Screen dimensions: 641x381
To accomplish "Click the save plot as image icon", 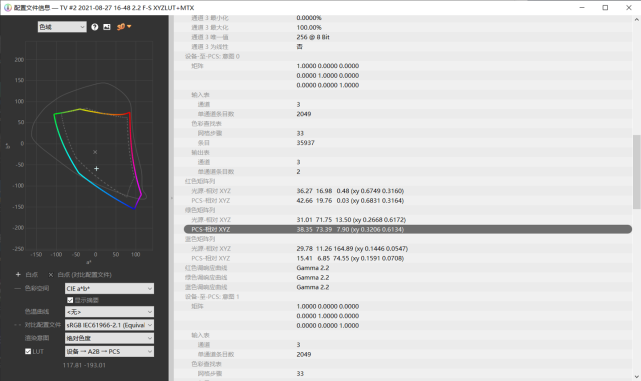I will click(x=107, y=27).
